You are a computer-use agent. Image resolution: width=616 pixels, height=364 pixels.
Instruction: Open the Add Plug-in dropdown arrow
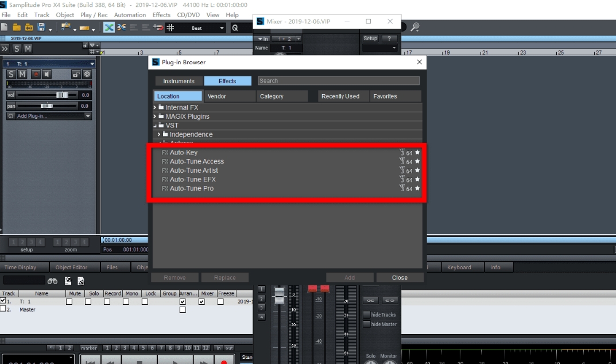88,116
